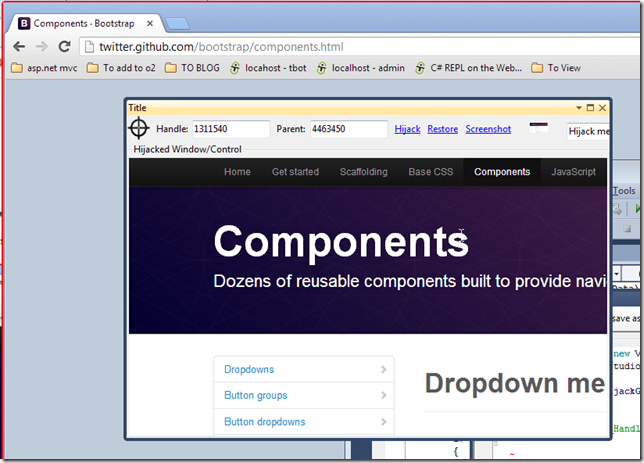Click the browser back arrow
The width and height of the screenshot is (644, 463).
[x=19, y=46]
